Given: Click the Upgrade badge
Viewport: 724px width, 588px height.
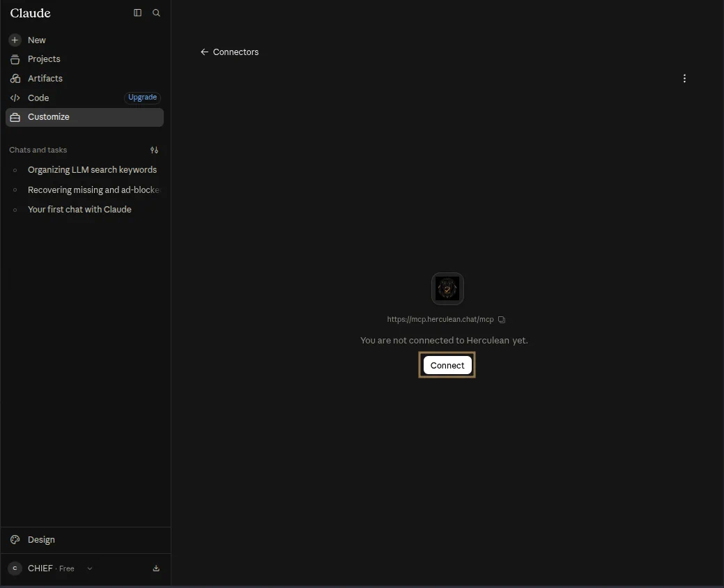Looking at the screenshot, I should (x=142, y=98).
